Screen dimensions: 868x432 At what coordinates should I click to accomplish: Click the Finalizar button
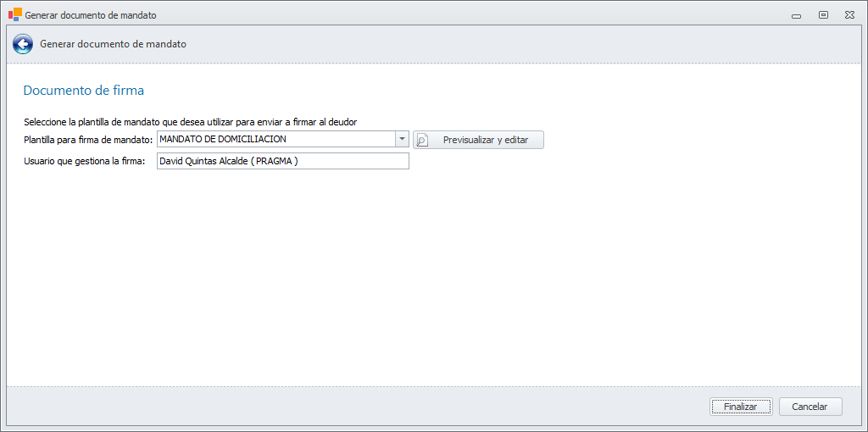coord(740,407)
